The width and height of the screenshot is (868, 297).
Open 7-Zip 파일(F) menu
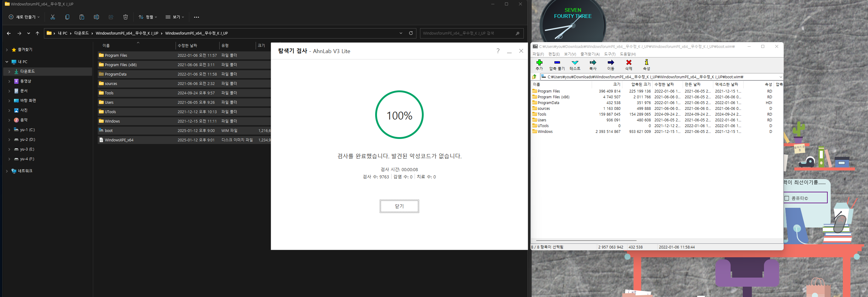click(538, 54)
